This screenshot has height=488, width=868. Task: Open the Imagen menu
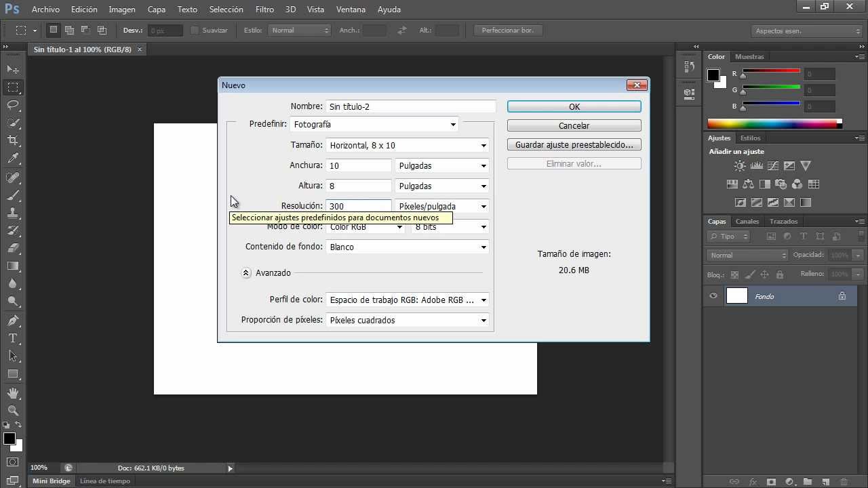122,9
